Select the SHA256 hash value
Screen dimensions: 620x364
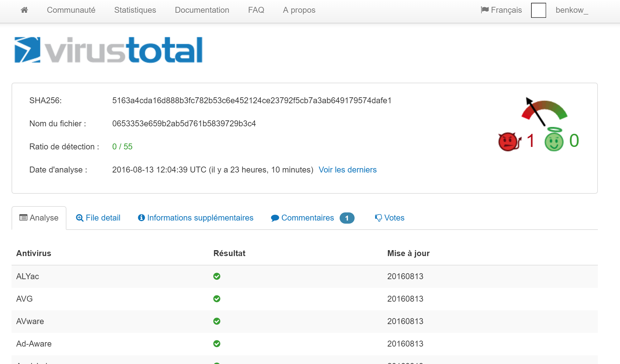[252, 100]
